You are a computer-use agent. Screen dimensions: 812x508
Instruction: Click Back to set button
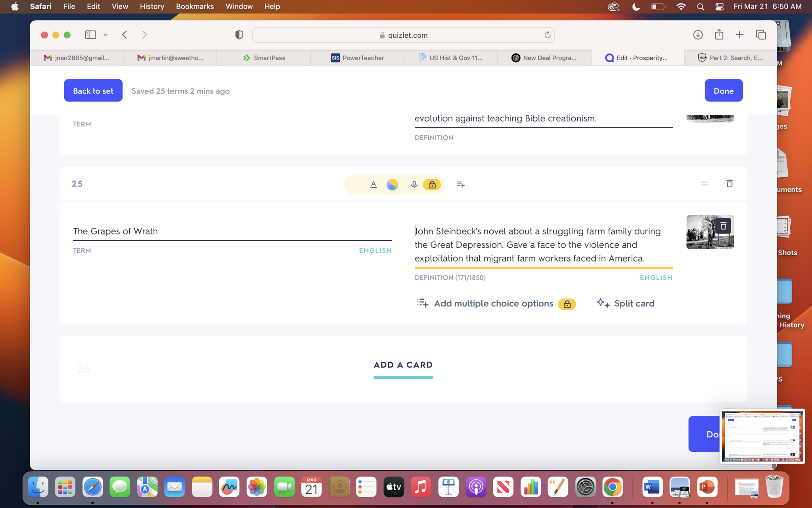click(x=93, y=91)
